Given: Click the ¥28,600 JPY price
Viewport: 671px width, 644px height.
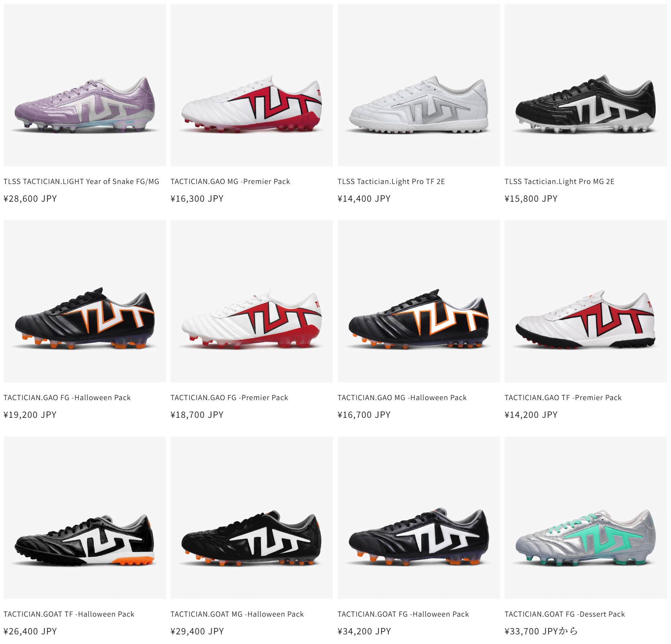Looking at the screenshot, I should [30, 199].
